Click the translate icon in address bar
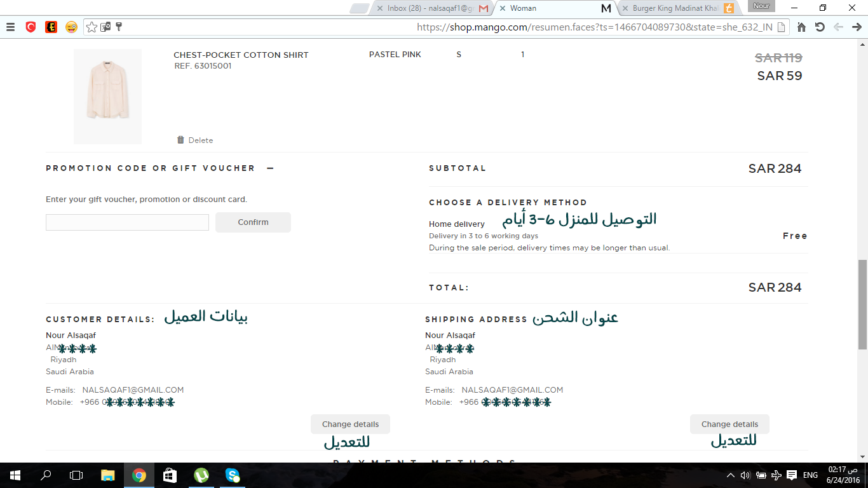This screenshot has height=488, width=868. pos(104,27)
